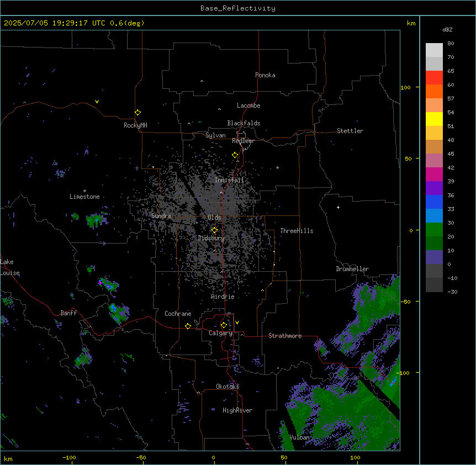Pick the gray 65-70 dBZ swatch

pos(434,64)
